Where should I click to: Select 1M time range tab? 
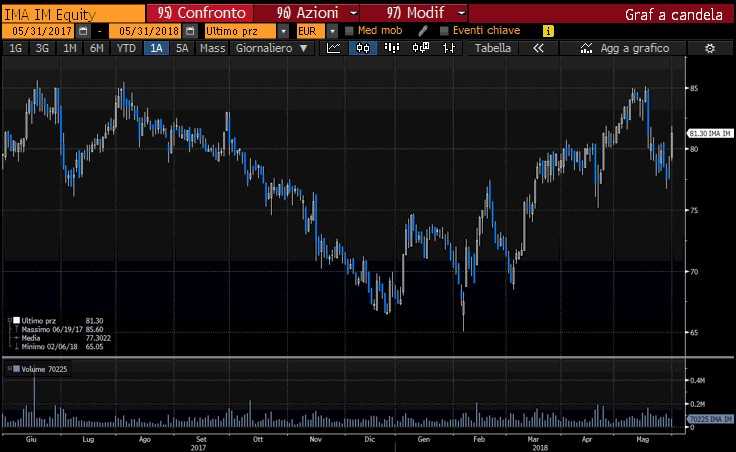coord(69,48)
